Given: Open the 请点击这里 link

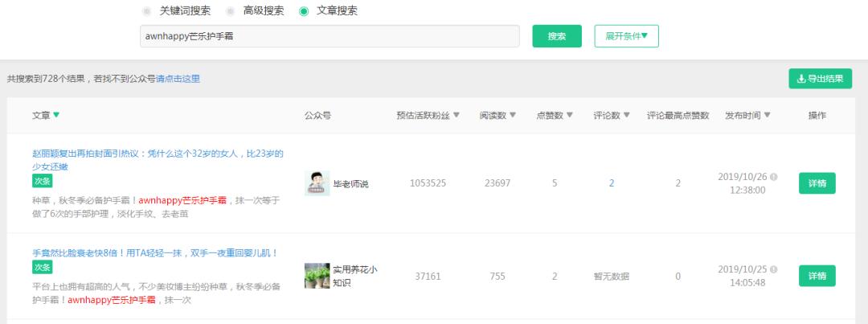Looking at the screenshot, I should [x=178, y=80].
